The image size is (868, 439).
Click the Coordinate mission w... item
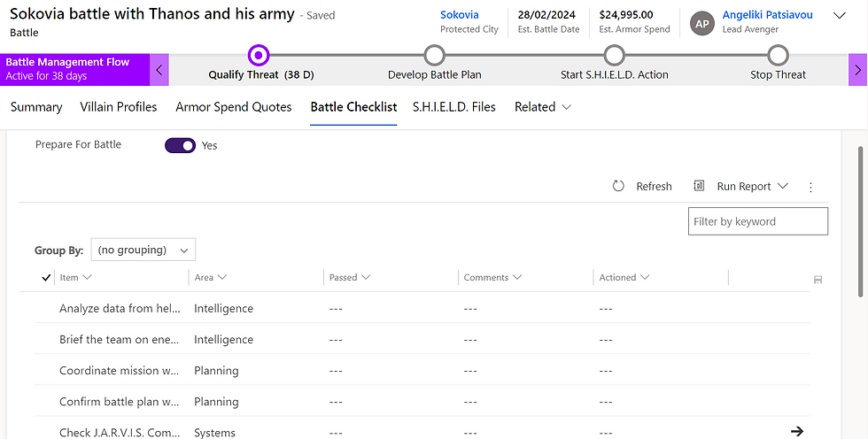(119, 371)
